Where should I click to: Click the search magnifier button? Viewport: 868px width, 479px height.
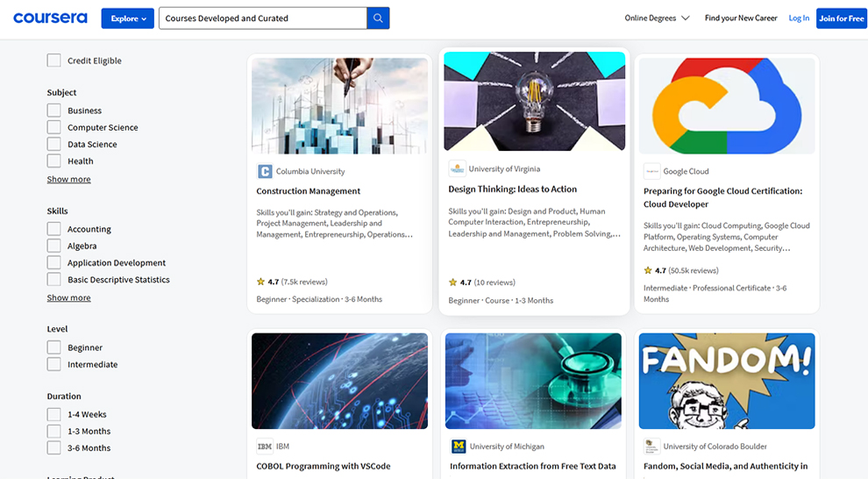click(378, 18)
